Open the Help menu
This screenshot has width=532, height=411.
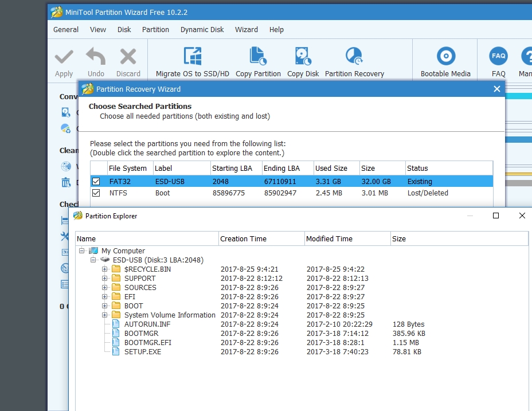click(276, 30)
